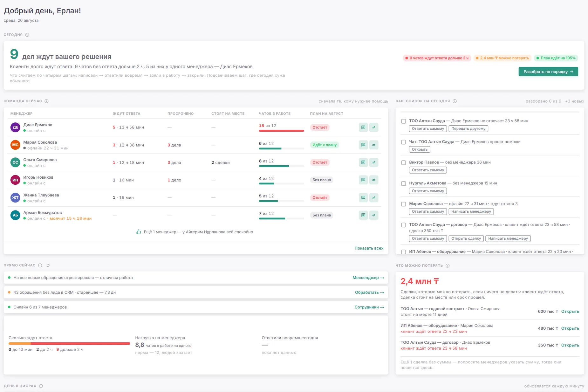Click 2,4 млн ₸ можно потерять badge
The width and height of the screenshot is (588, 392).
(x=502, y=58)
